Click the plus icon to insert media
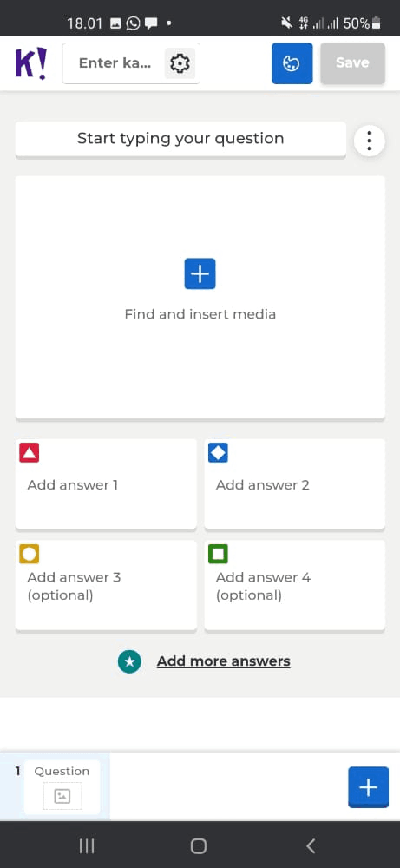The width and height of the screenshot is (400, 868). (200, 273)
